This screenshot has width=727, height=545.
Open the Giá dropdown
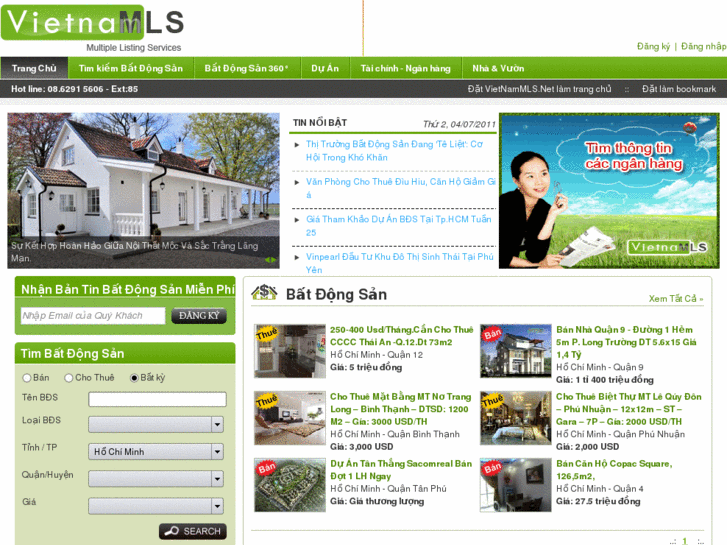pyautogui.click(x=156, y=506)
